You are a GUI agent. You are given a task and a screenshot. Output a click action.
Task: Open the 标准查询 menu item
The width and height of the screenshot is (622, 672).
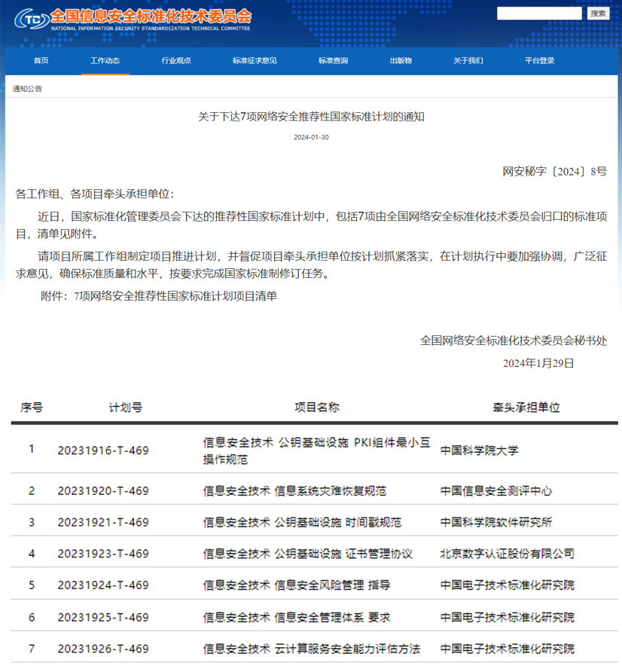pos(333,60)
